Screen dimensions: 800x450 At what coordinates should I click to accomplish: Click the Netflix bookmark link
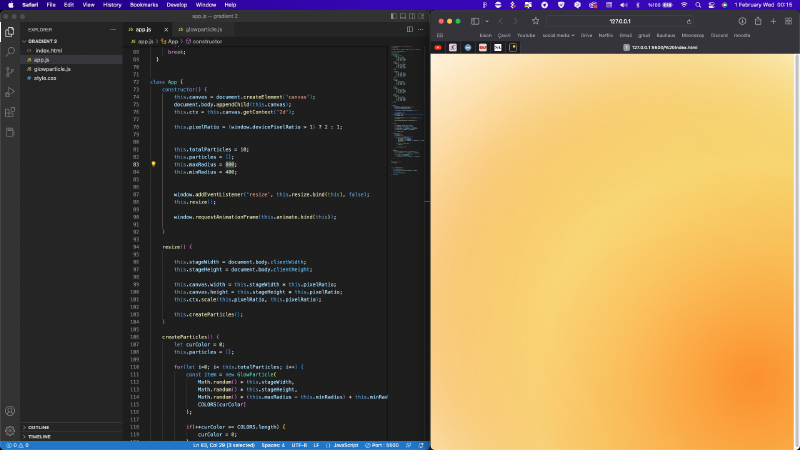point(606,36)
